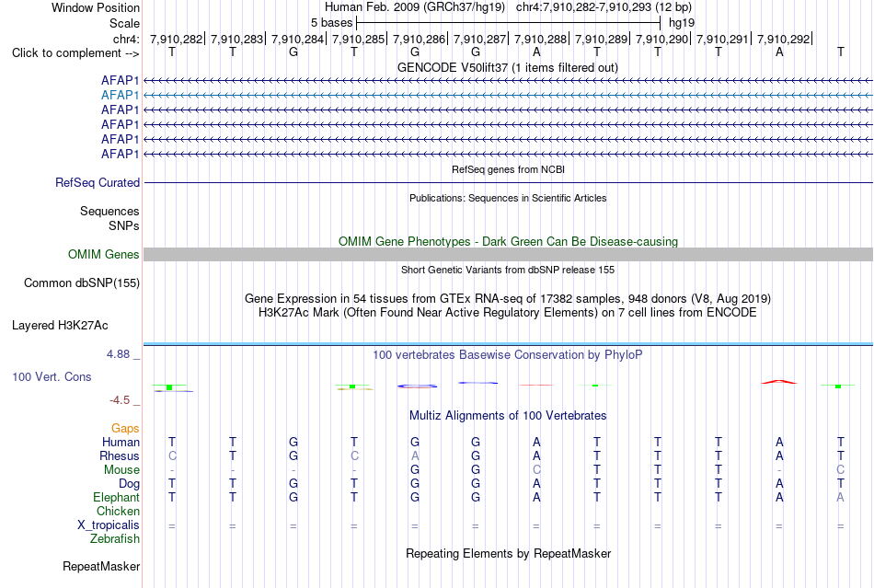Select the Scale track label
The image size is (874, 588).
(x=124, y=23)
